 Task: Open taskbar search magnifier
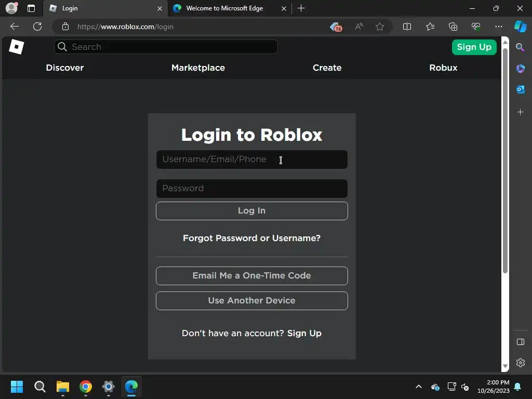coord(39,387)
